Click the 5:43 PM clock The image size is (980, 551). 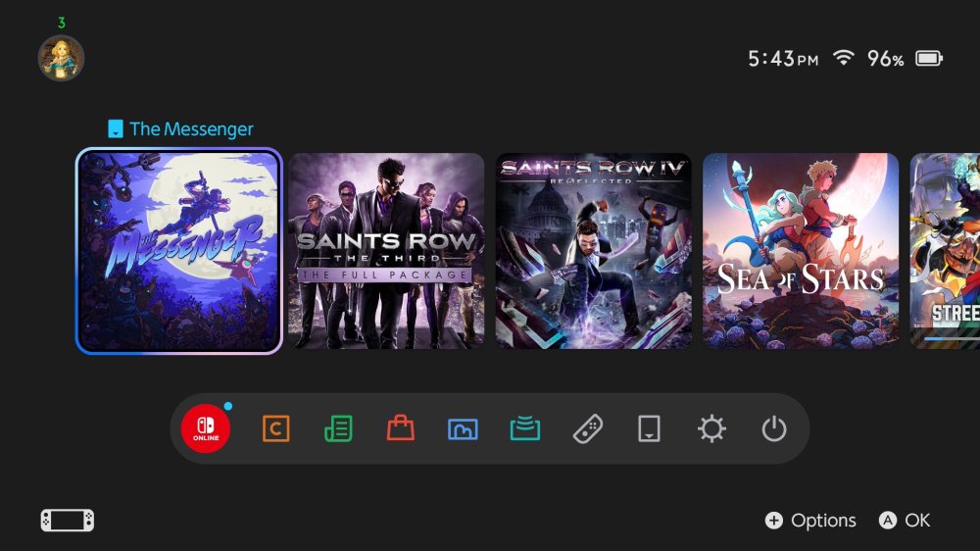click(x=783, y=59)
